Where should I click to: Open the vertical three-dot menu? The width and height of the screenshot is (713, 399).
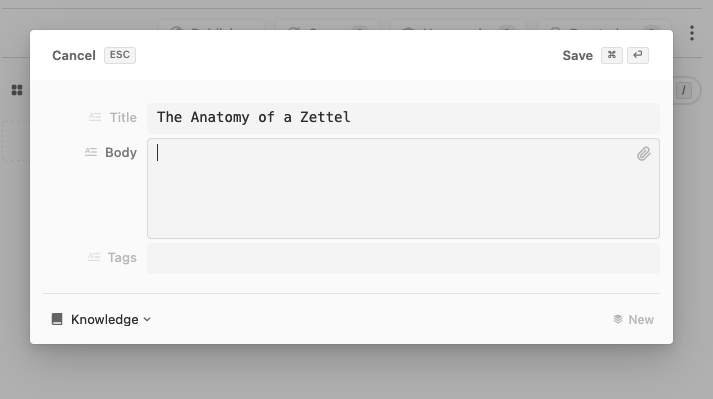[692, 33]
